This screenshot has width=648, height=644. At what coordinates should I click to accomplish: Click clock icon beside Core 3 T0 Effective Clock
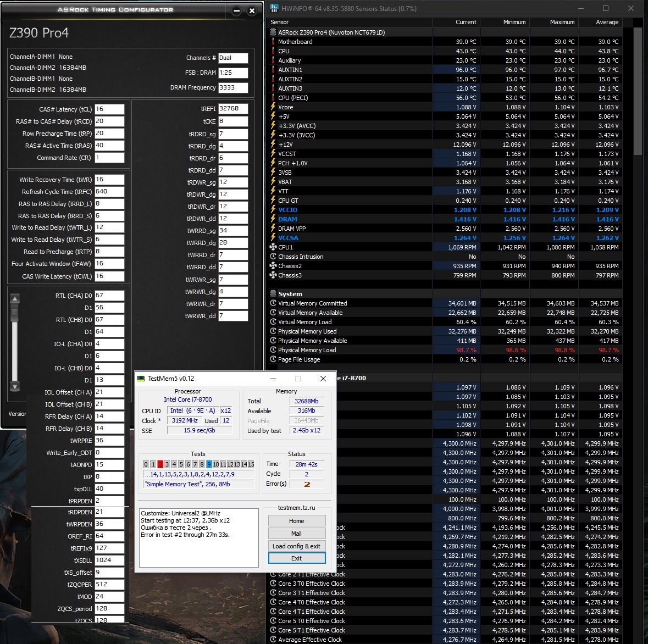(273, 583)
